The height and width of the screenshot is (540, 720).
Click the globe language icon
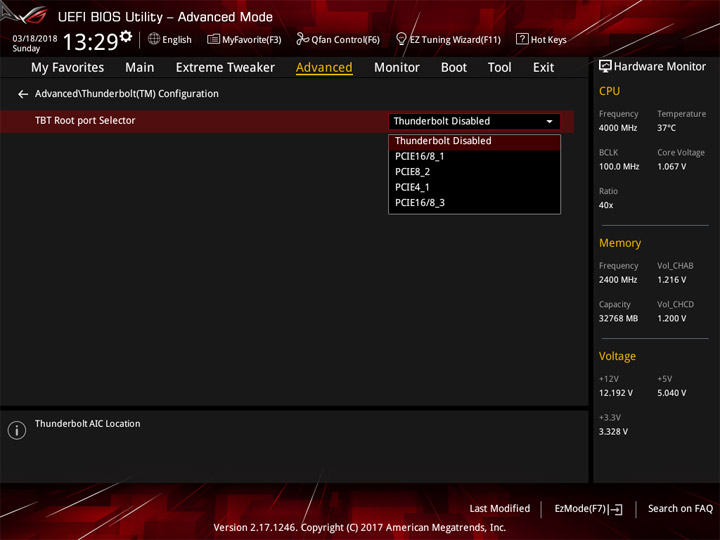(x=154, y=39)
